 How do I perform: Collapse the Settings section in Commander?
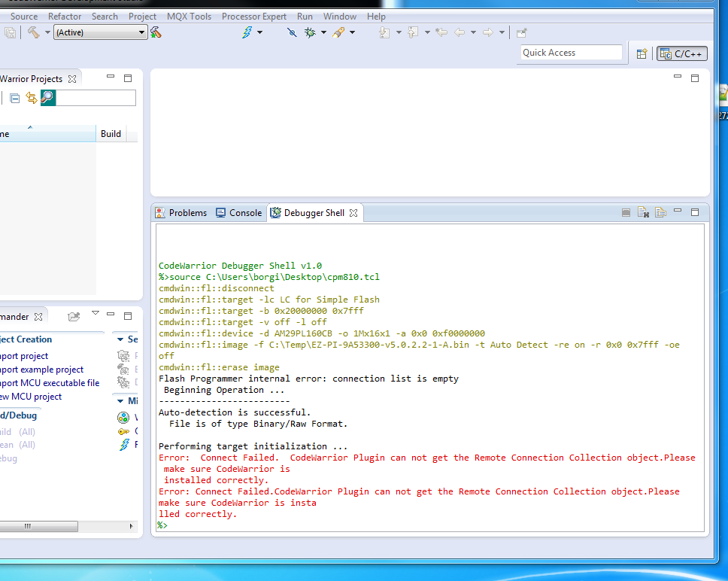click(x=120, y=339)
